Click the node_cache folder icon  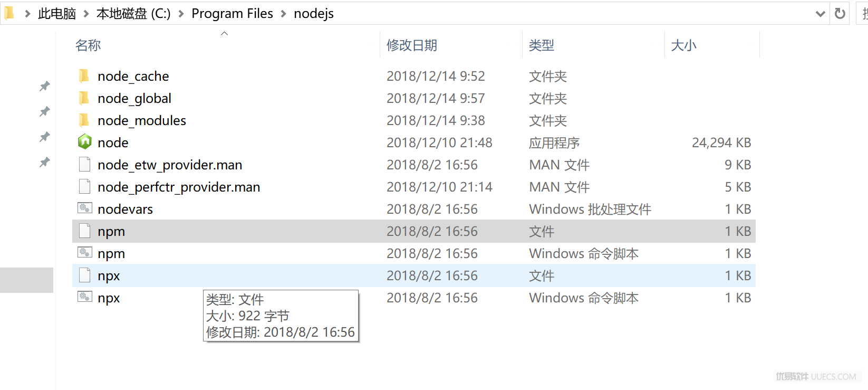[x=84, y=76]
